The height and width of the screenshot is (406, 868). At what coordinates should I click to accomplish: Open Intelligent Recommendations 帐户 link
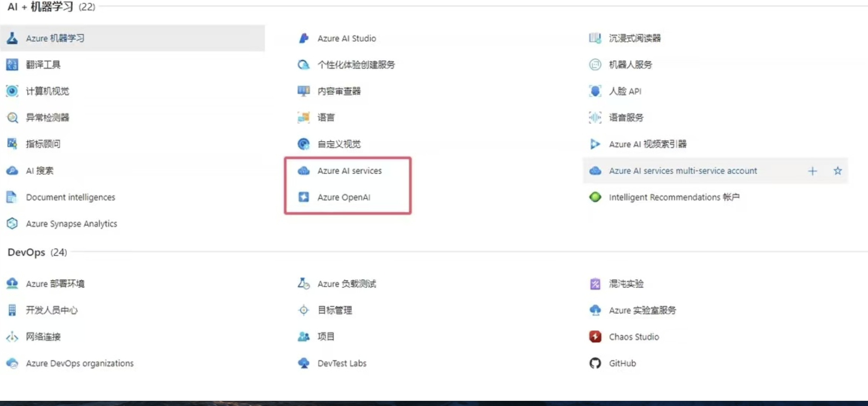coord(674,197)
